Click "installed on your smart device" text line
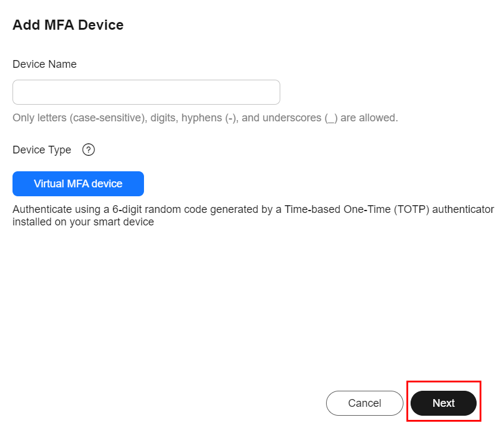The width and height of the screenshot is (504, 430). pyautogui.click(x=83, y=222)
